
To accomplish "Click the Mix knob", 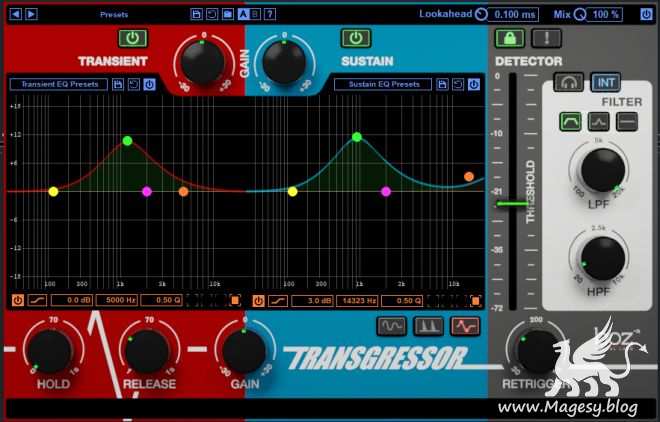I will (x=580, y=15).
